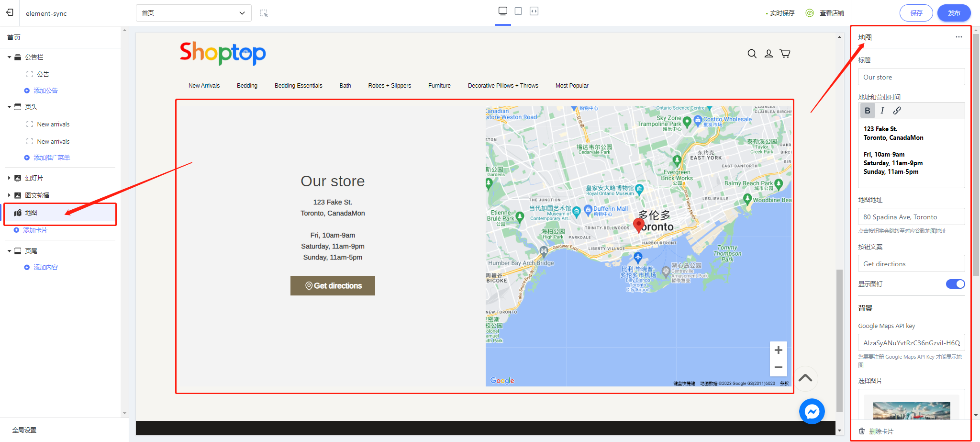Click the 幻灯片 image icon
This screenshot has width=980, height=442.
[18, 178]
